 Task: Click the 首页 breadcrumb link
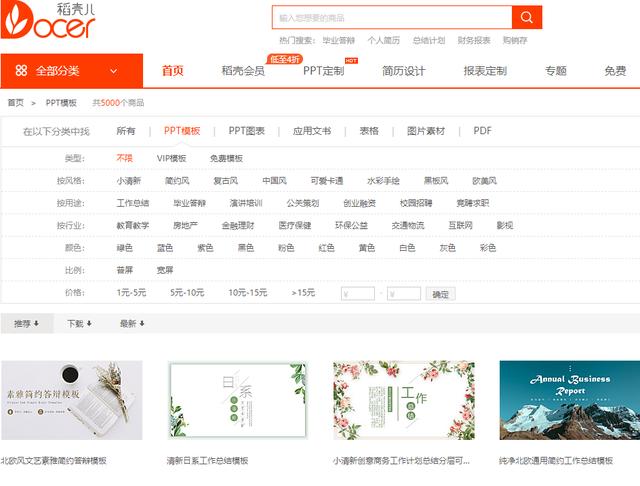(16, 103)
